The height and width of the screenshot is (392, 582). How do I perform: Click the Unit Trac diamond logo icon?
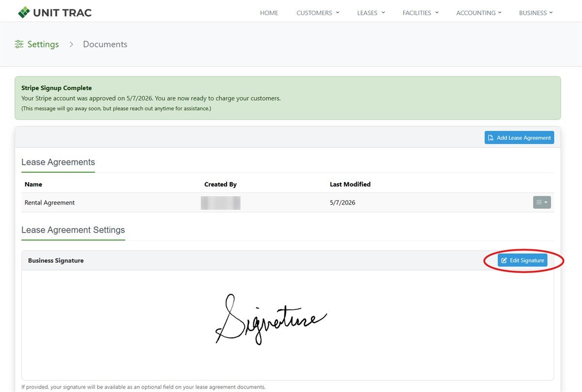pyautogui.click(x=23, y=13)
